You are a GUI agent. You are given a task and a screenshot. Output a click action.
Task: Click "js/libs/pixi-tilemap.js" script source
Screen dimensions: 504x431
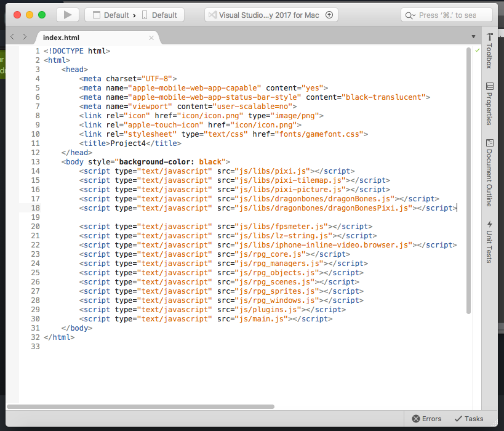point(290,180)
